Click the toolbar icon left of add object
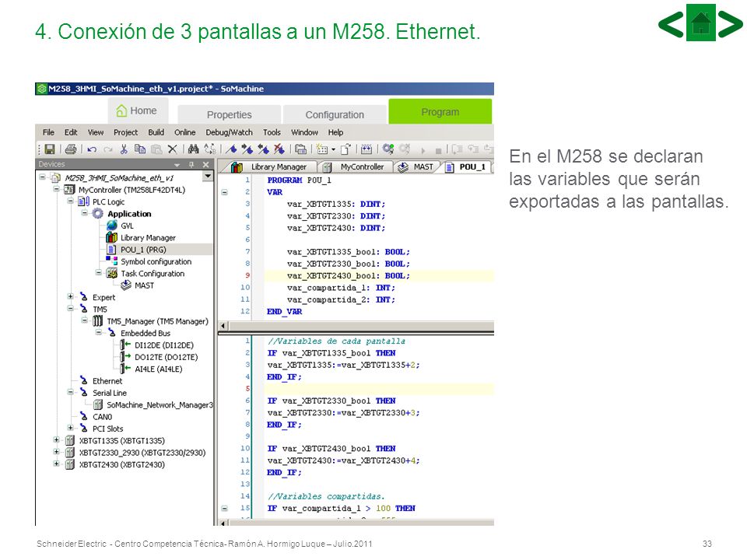The width and height of the screenshot is (747, 560). (x=300, y=149)
